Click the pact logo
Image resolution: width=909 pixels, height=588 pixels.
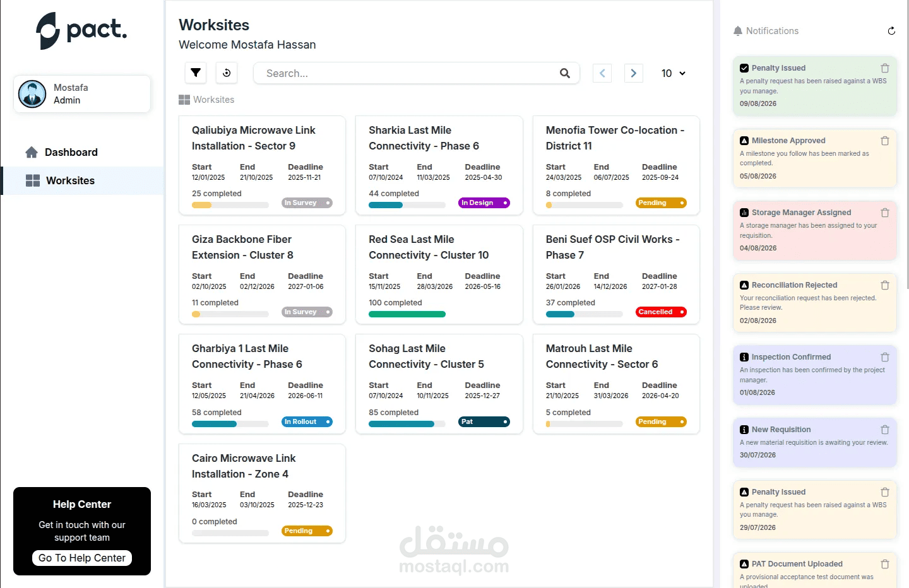pyautogui.click(x=81, y=30)
